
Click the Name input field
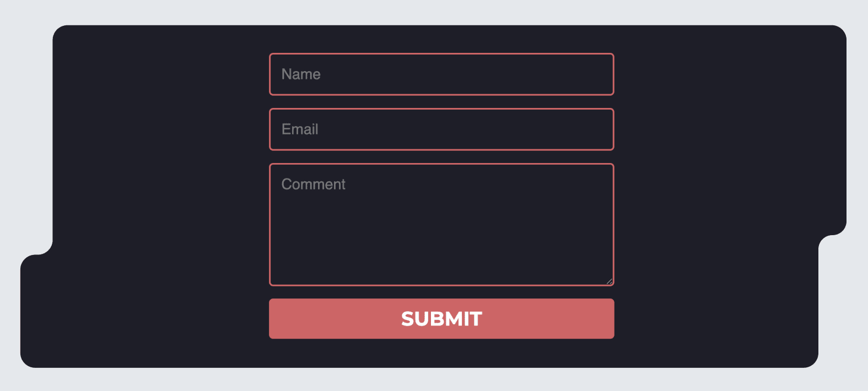pos(441,74)
